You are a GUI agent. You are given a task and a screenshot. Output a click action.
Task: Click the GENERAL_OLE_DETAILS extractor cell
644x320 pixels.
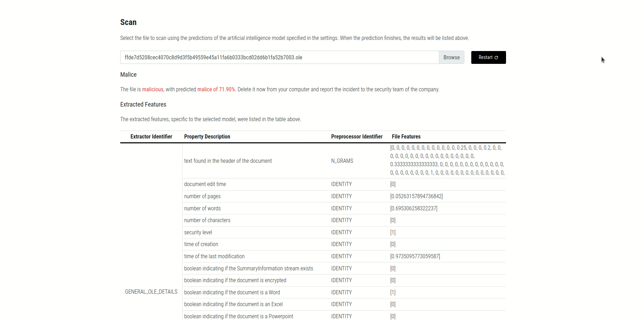(x=151, y=292)
